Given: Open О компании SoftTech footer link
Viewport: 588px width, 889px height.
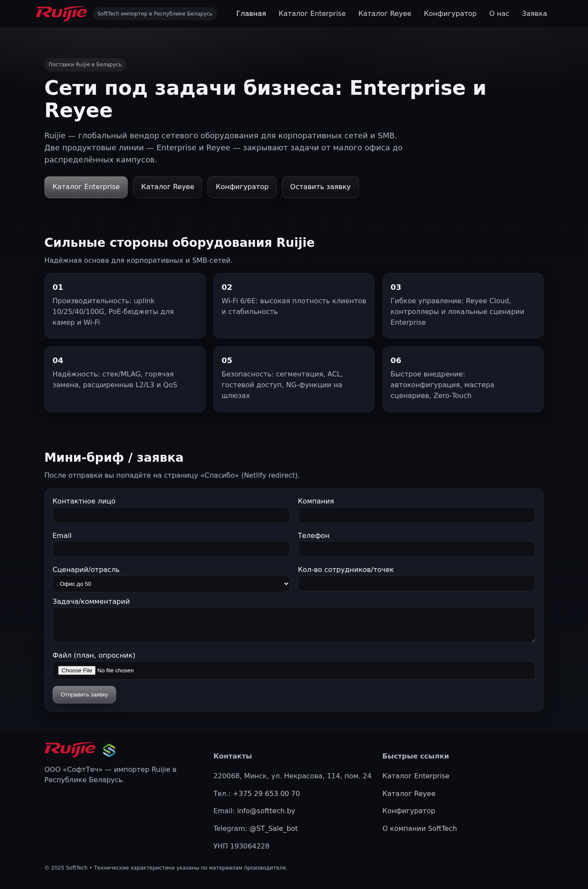Looking at the screenshot, I should tap(420, 828).
